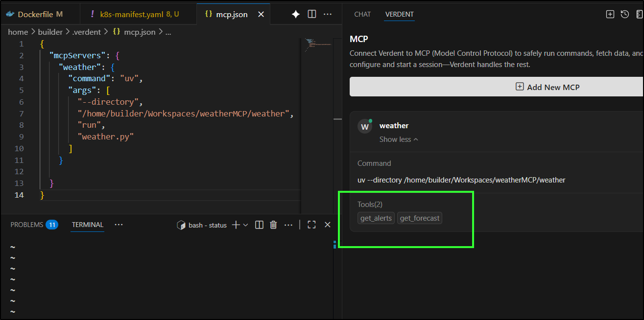Switch to the CHAT tab
Screen dimensions: 644x320
[x=362, y=14]
